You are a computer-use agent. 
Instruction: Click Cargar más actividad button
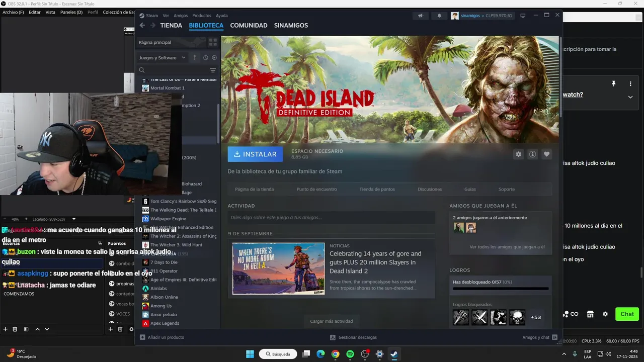tap(331, 321)
